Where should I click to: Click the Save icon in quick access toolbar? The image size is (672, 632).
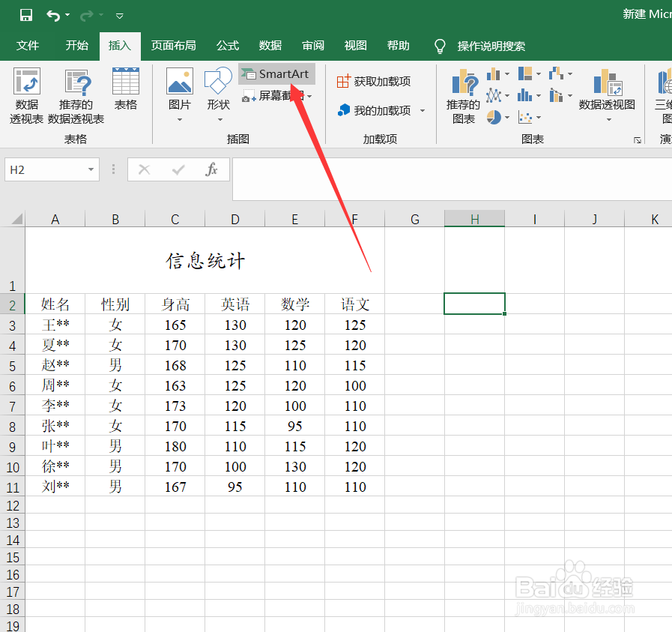point(26,16)
